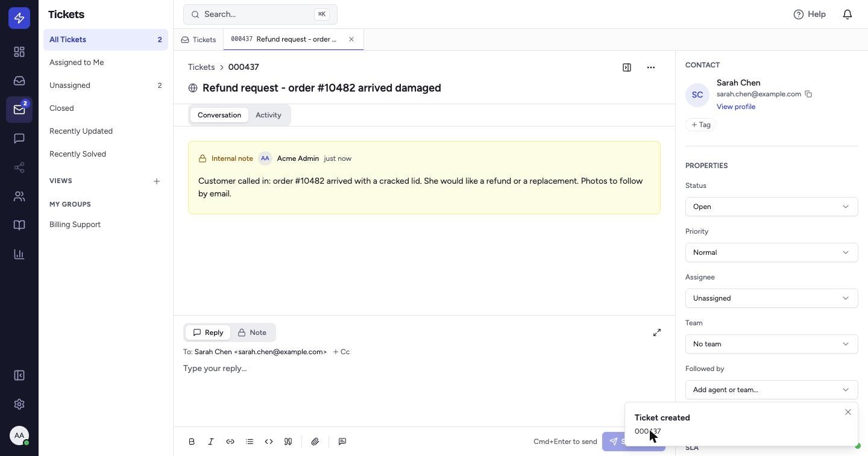This screenshot has width=868, height=456.
Task: Open the settings gear icon
Action: tap(19, 404)
